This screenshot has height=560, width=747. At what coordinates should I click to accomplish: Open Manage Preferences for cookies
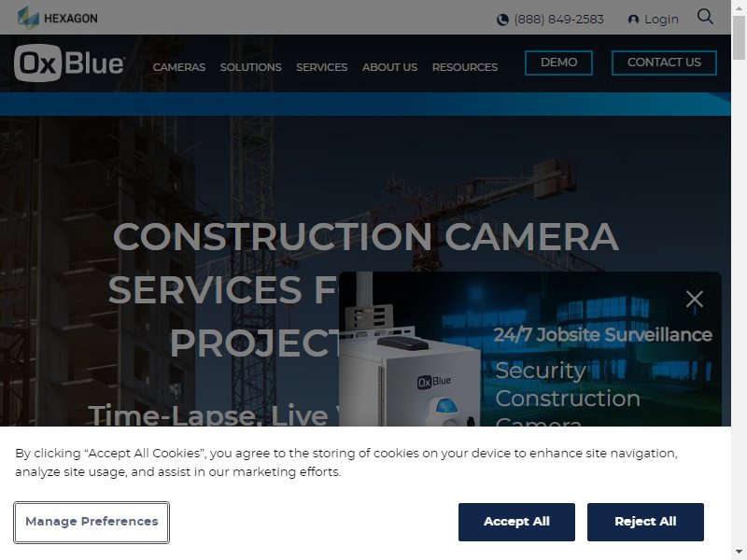click(92, 522)
